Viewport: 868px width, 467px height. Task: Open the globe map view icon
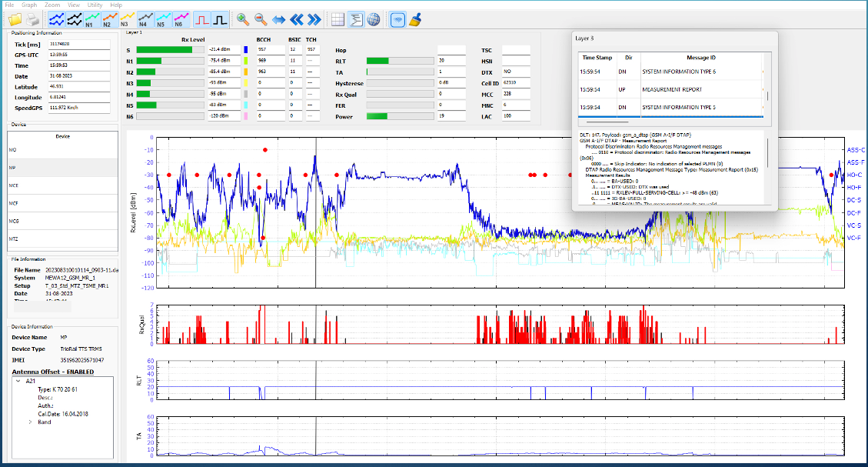coord(373,20)
